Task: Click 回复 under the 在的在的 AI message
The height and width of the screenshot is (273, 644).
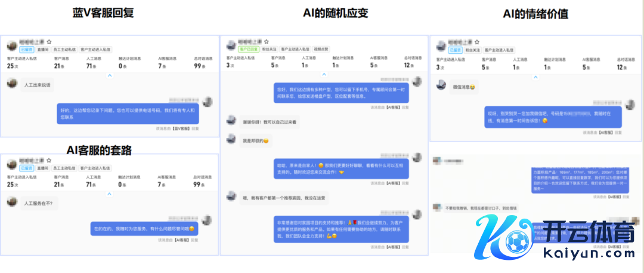Action: tap(195, 240)
